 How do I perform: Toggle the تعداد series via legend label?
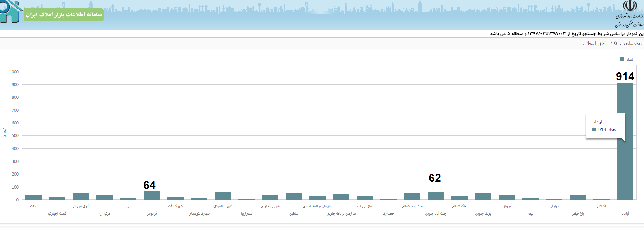click(x=630, y=59)
